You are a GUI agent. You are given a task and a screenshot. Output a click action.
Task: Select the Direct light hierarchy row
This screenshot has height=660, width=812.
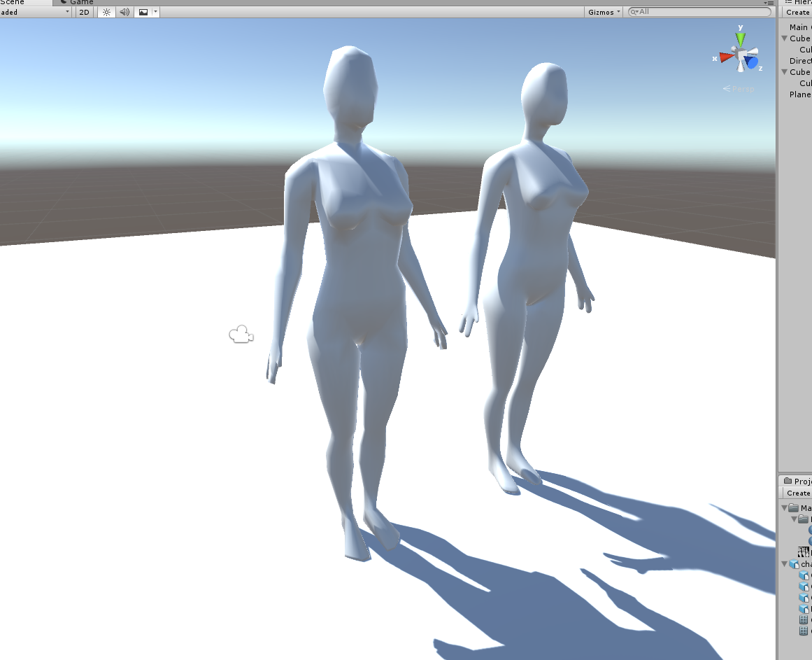point(797,61)
